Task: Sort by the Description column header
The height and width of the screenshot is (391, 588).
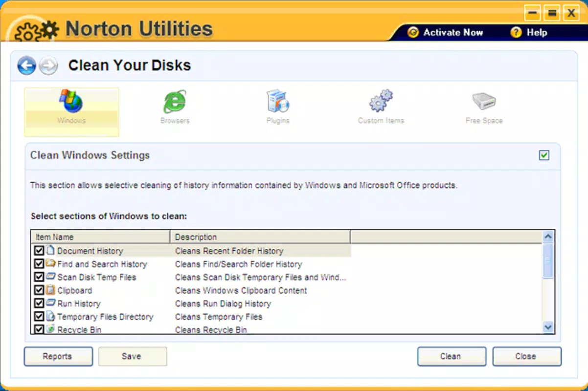Action: [260, 237]
